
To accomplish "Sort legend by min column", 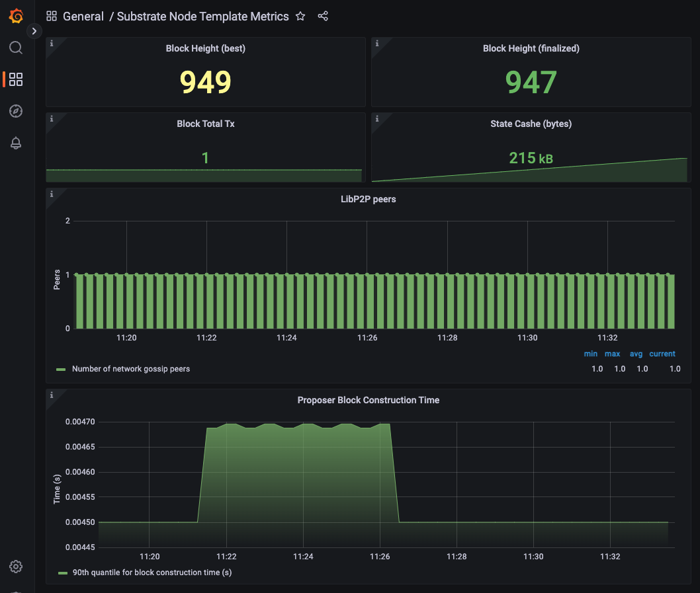I will 590,354.
